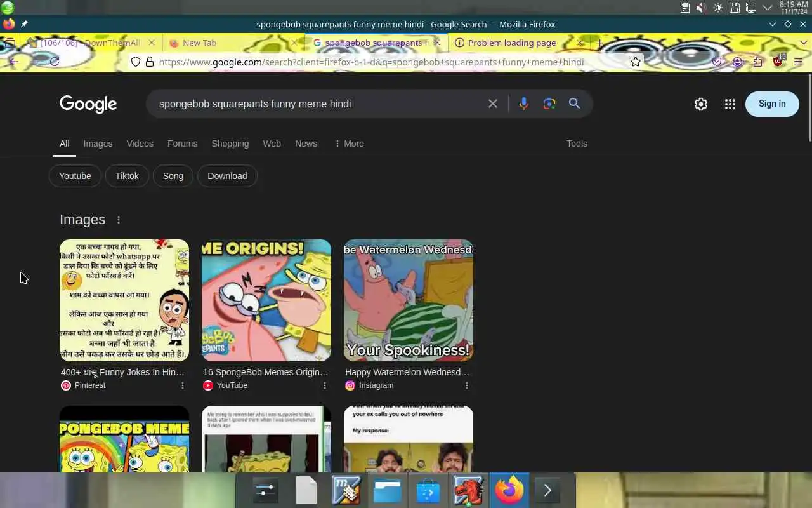This screenshot has height=508, width=812.
Task: Open a new browser tab with plus
Action: click(599, 43)
